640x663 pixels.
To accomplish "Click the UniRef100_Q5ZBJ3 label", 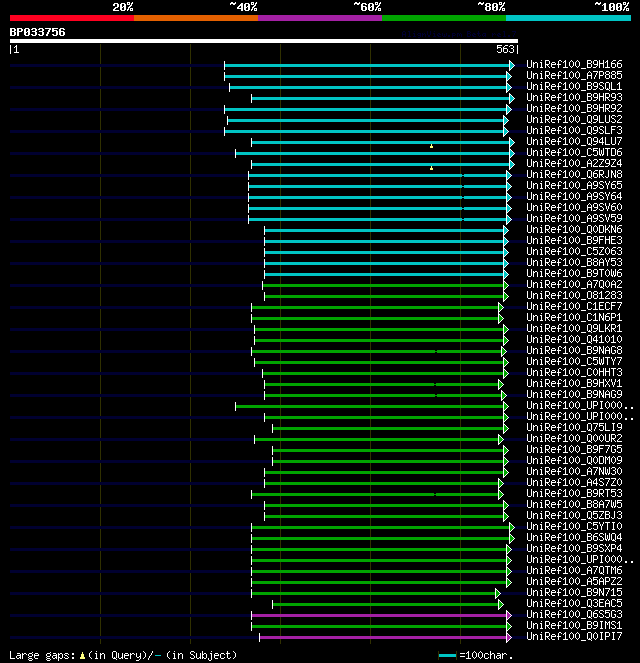I will (574, 515).
